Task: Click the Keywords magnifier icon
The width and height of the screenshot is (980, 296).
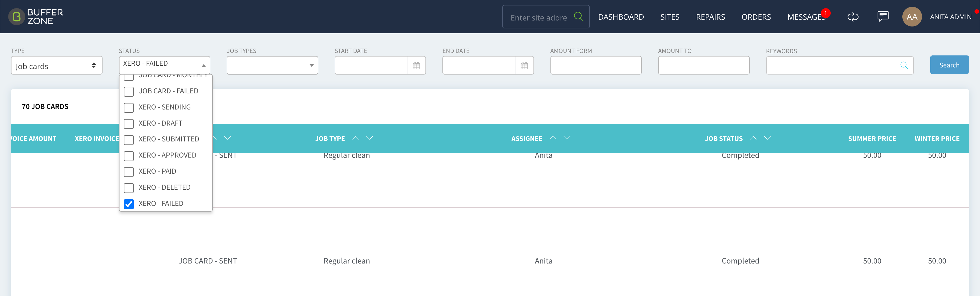Action: click(904, 65)
